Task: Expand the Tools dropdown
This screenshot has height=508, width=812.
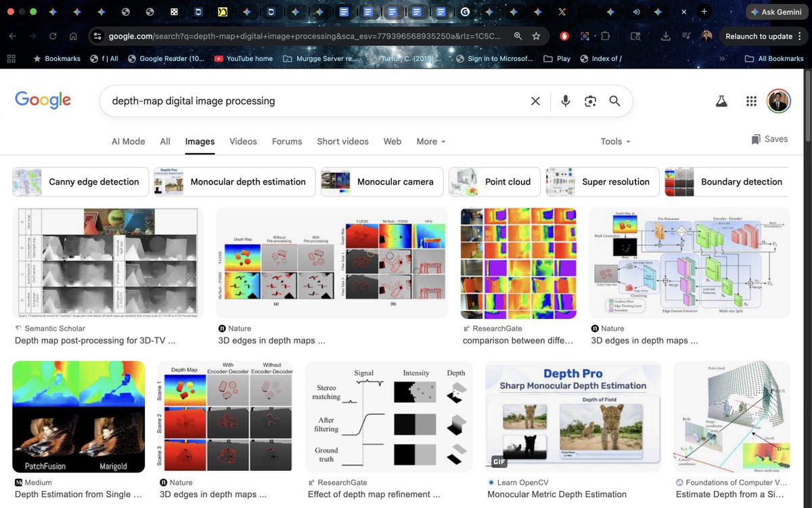Action: pos(616,141)
